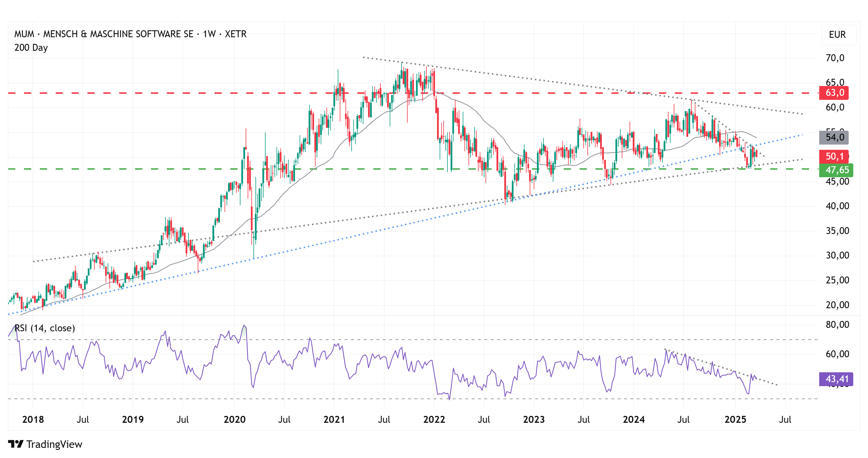
Task: Click the 80,00 RSI axis label
Action: coord(837,325)
